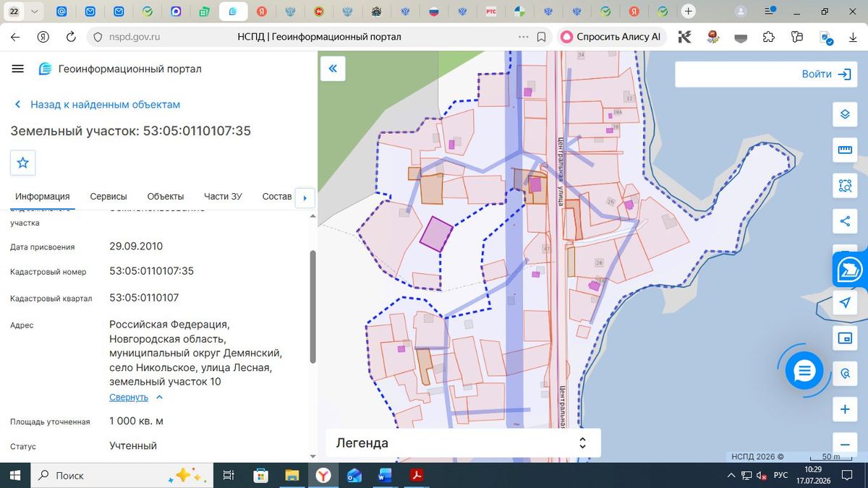The width and height of the screenshot is (868, 488).
Task: Open File Explorer from the taskbar
Action: tap(292, 475)
